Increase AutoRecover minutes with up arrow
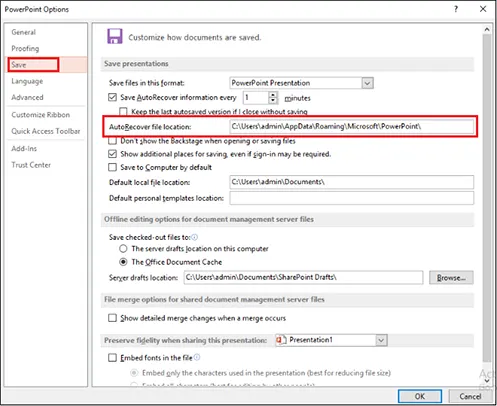The width and height of the screenshot is (497, 406). click(x=273, y=95)
